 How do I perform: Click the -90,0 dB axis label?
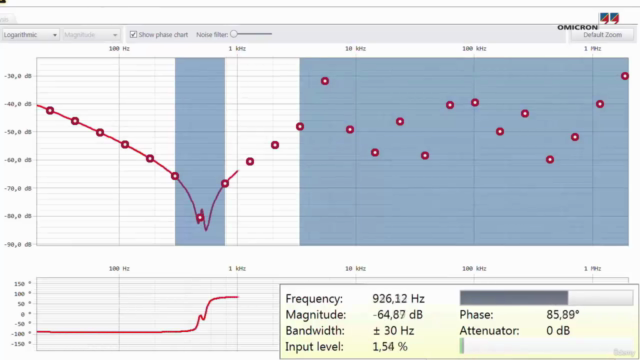coord(17,244)
